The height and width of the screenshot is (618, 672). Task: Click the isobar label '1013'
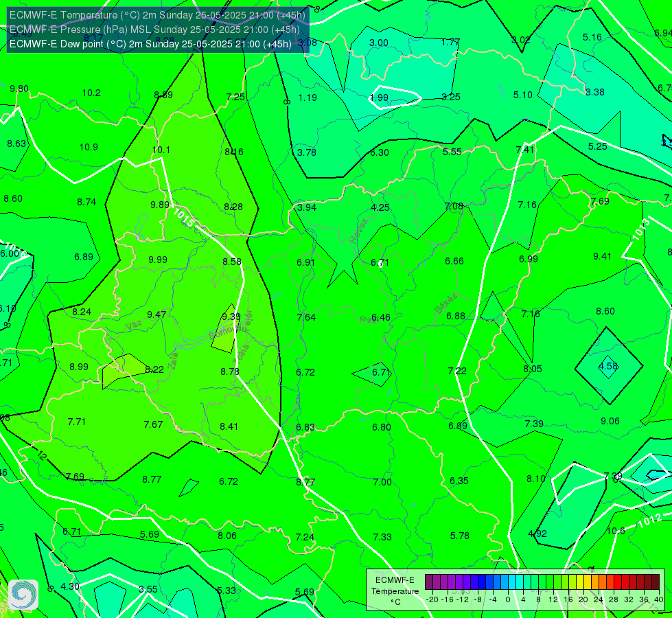pyautogui.click(x=640, y=231)
